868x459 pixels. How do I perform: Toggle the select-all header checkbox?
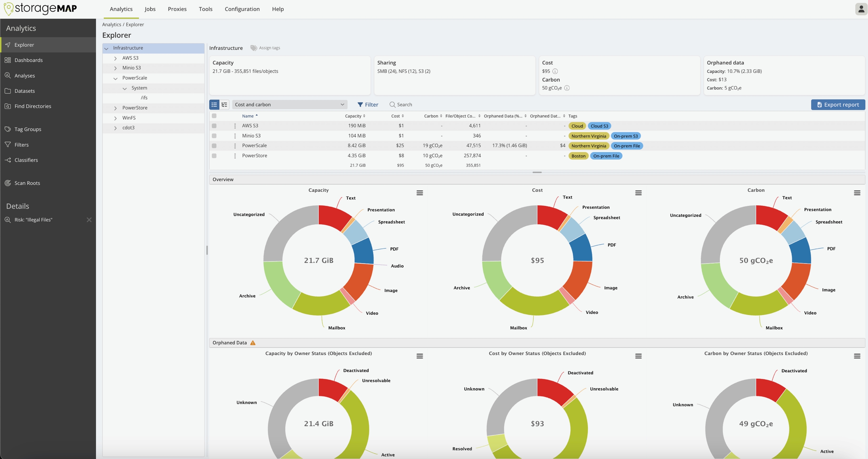(214, 116)
